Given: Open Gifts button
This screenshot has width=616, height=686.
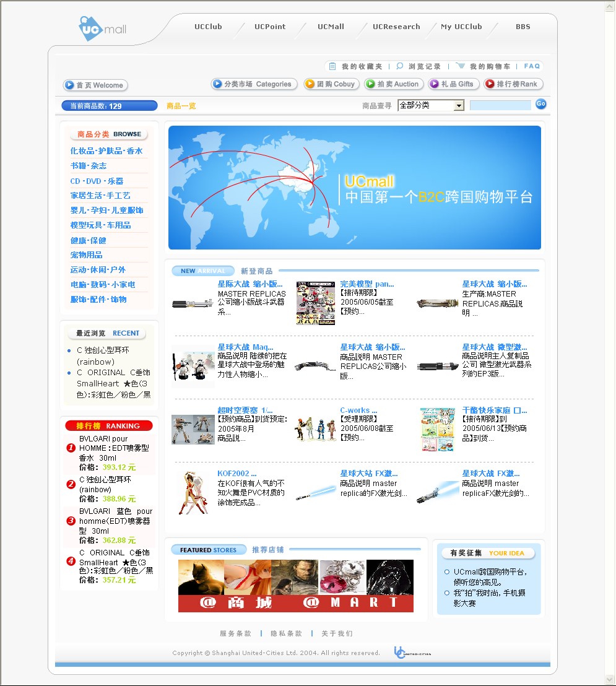Looking at the screenshot, I should pos(454,84).
